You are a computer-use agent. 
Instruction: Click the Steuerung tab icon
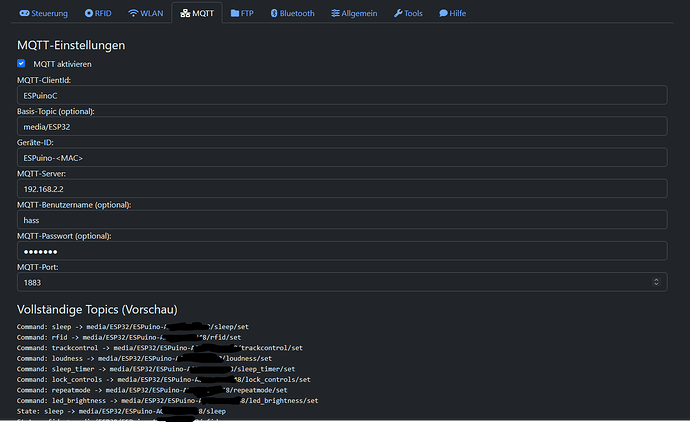tap(24, 14)
